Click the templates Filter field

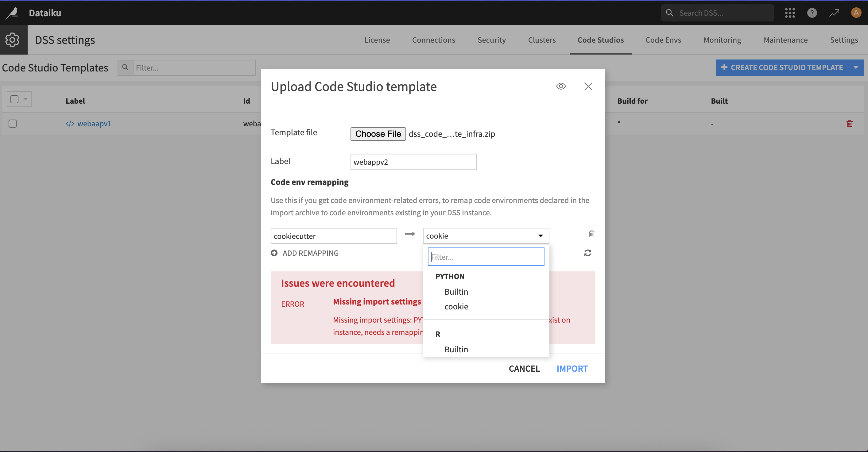pos(194,68)
